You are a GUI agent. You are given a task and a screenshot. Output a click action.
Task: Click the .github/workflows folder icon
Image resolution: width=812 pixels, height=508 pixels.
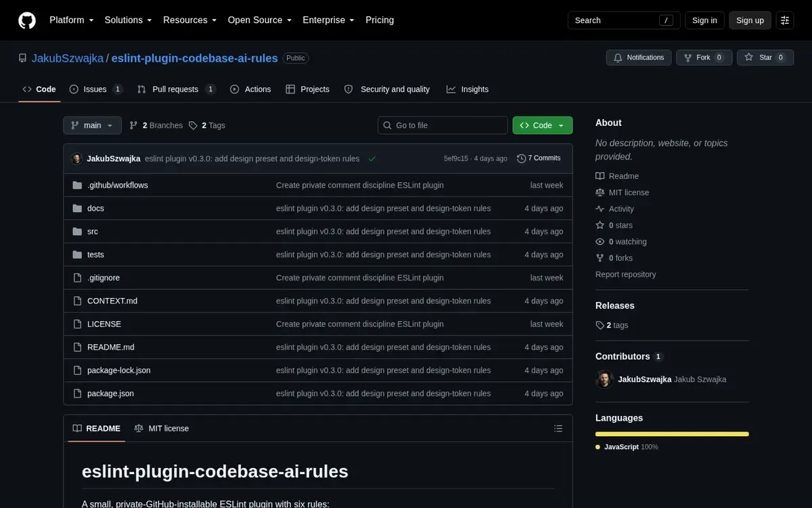click(77, 185)
